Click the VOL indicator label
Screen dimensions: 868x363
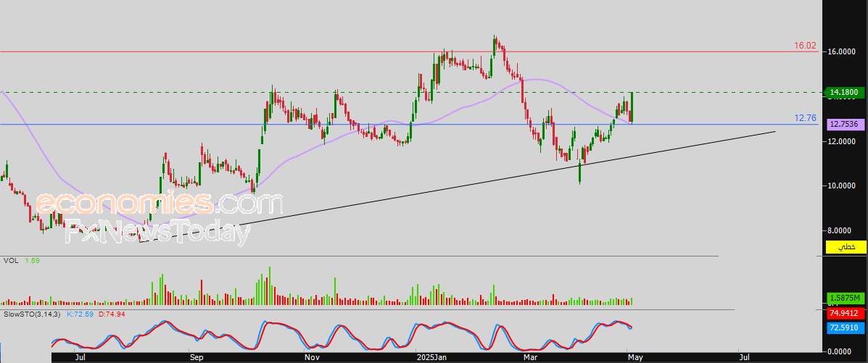tap(11, 260)
